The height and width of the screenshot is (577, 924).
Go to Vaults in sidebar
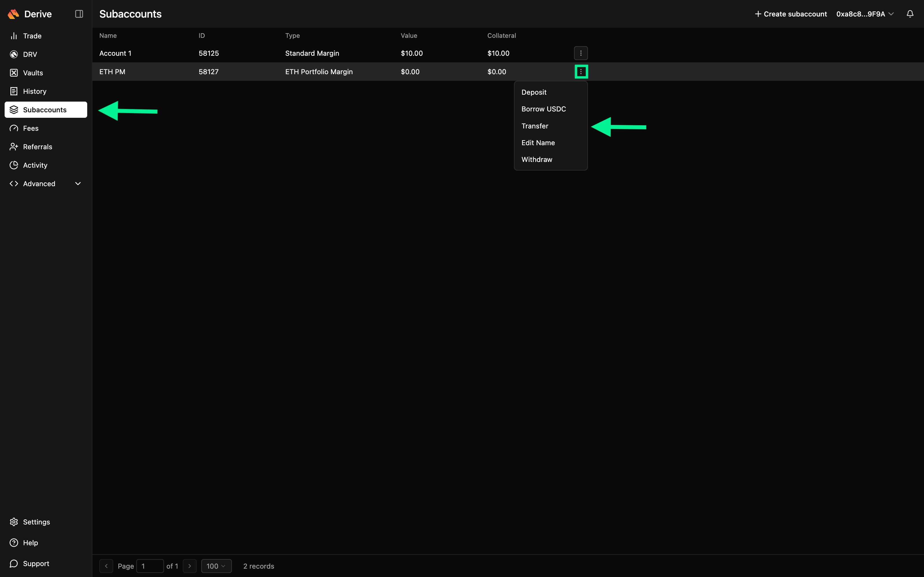[x=33, y=73]
